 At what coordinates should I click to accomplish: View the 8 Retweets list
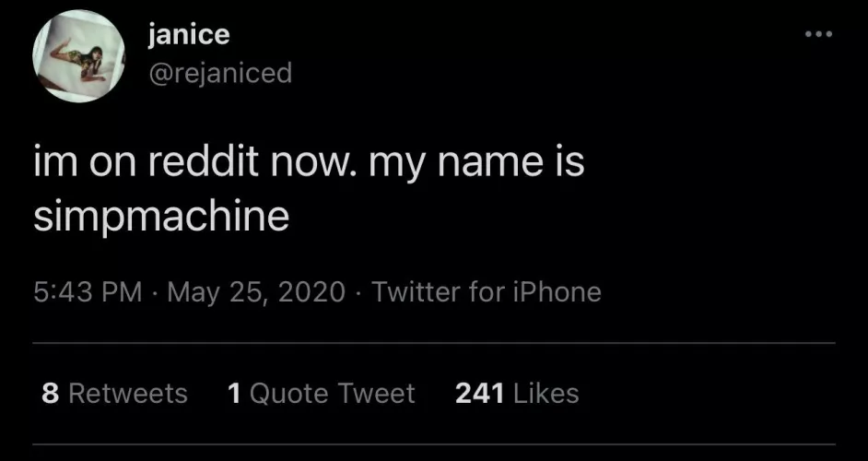(x=114, y=394)
